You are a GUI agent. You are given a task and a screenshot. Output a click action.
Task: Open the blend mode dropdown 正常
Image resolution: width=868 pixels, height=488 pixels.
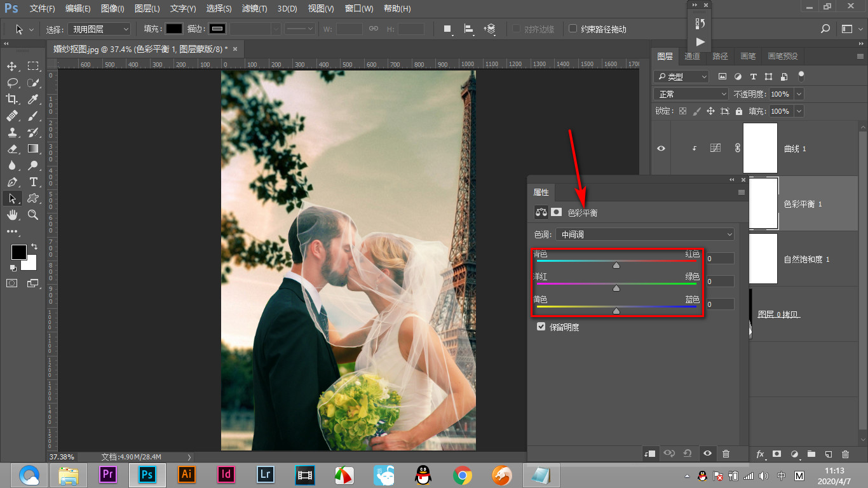click(x=691, y=94)
